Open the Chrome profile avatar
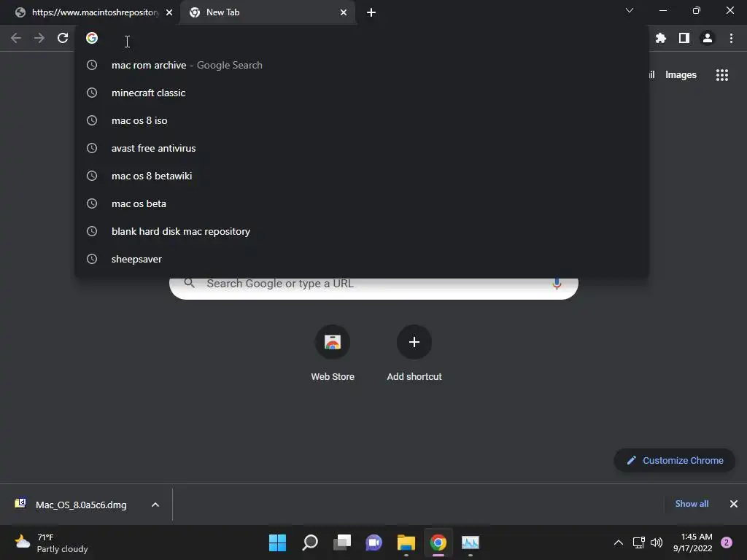747x560 pixels. pyautogui.click(x=708, y=38)
